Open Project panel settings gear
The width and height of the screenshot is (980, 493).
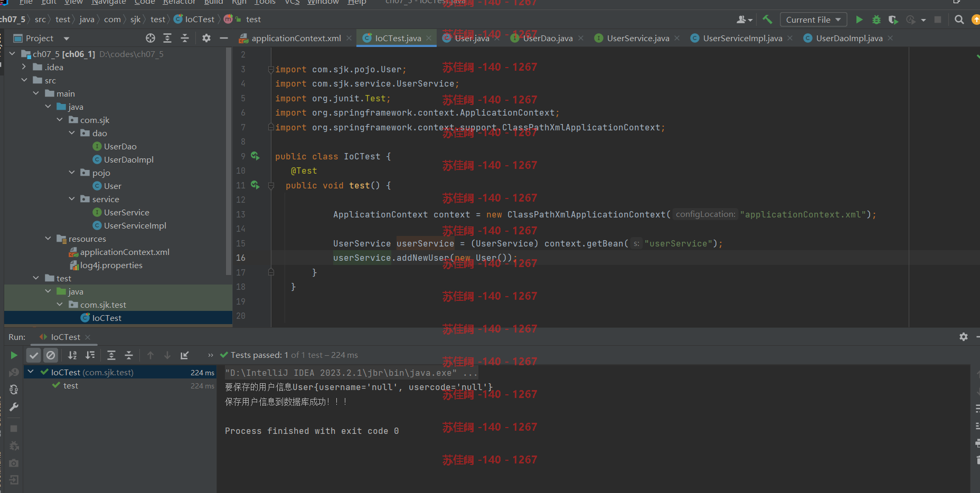click(206, 38)
